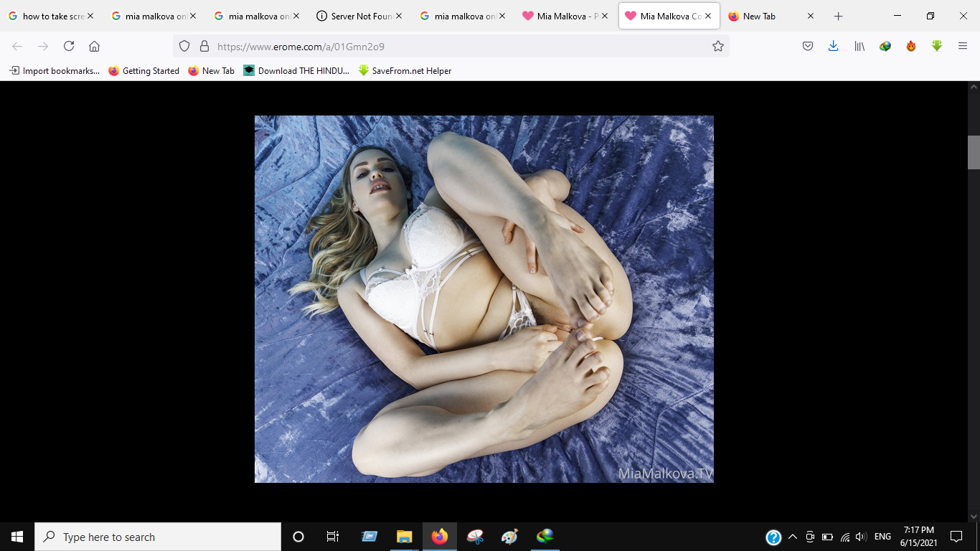Click the green SaveFrom download extension icon
The width and height of the screenshot is (980, 551).
936,46
